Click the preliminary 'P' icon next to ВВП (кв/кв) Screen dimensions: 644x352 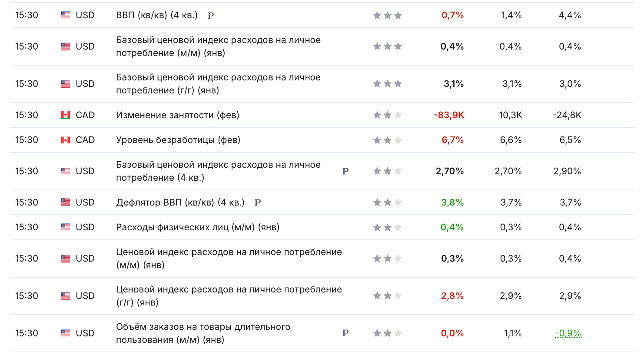(x=211, y=16)
